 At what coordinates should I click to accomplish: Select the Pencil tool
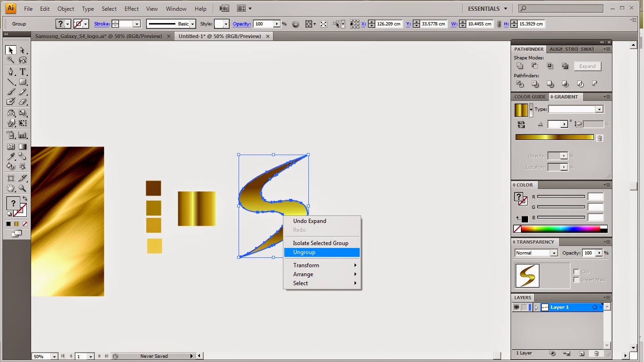[22, 92]
